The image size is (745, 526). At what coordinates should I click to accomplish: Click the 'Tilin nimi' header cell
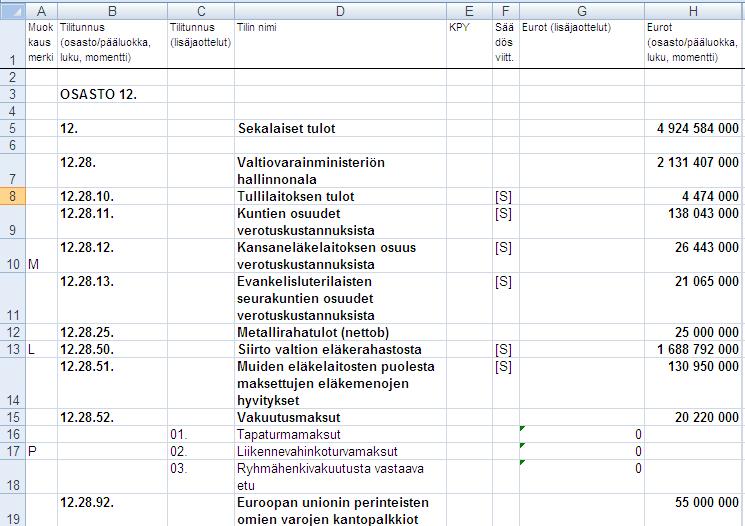pyautogui.click(x=340, y=44)
